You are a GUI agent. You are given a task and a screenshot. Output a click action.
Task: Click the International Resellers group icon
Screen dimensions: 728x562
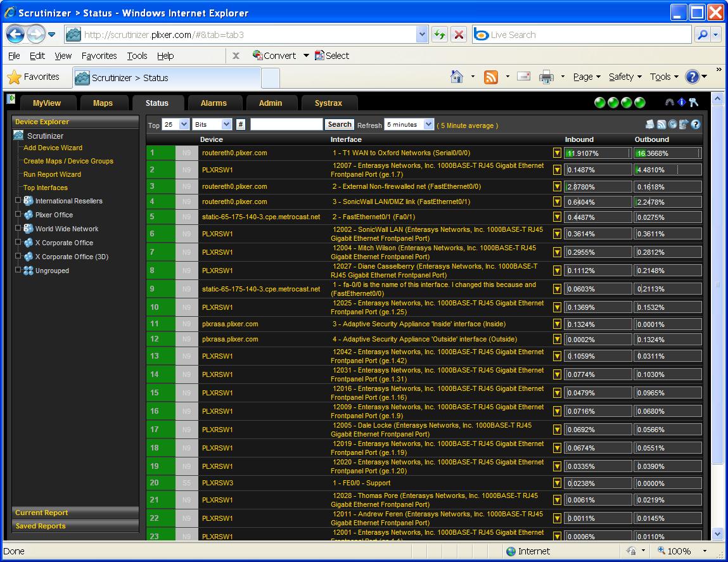29,201
